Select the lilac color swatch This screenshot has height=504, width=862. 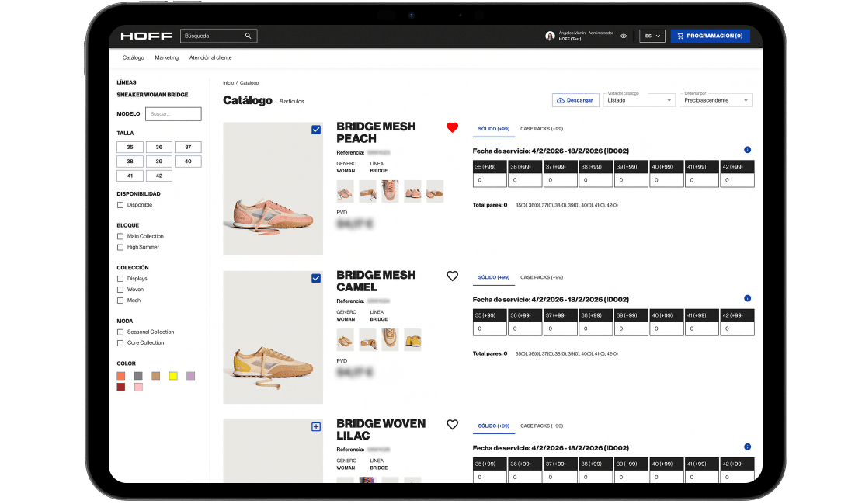click(x=191, y=376)
